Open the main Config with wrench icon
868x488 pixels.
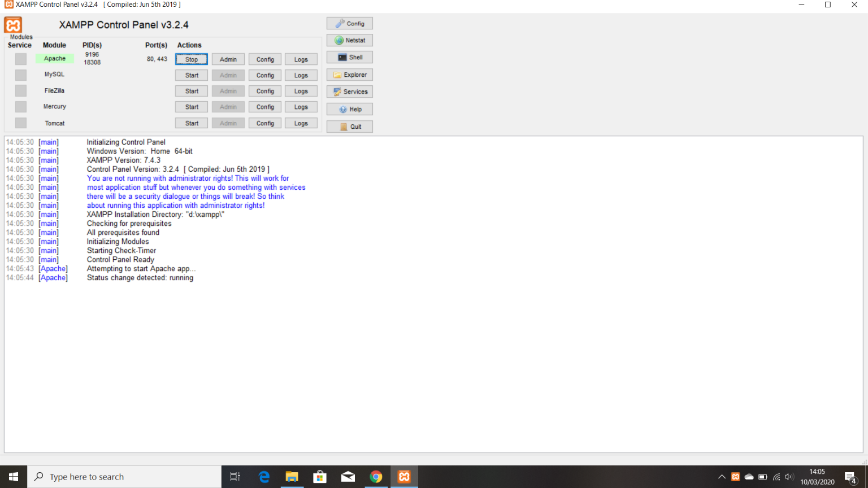pos(350,24)
